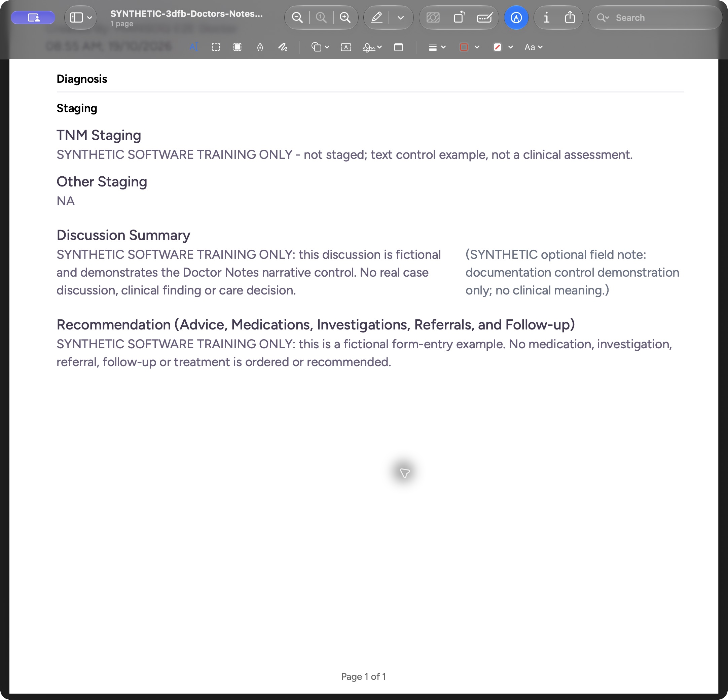Toggle the sidebar view button
This screenshot has width=728, height=700.
pyautogui.click(x=76, y=17)
